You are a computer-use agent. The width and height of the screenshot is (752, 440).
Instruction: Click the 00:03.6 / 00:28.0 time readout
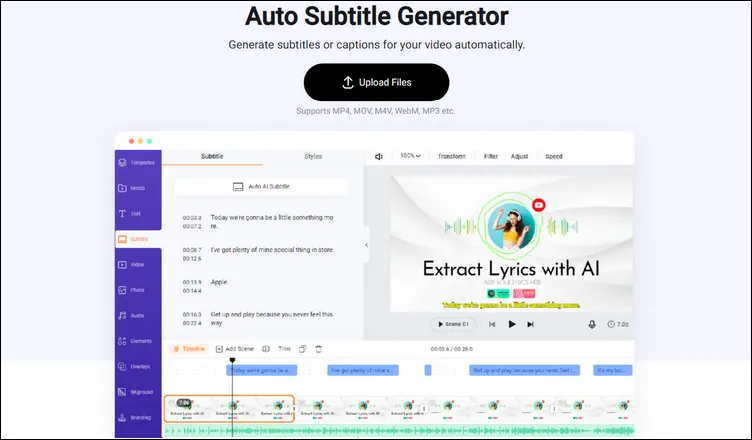tap(451, 349)
